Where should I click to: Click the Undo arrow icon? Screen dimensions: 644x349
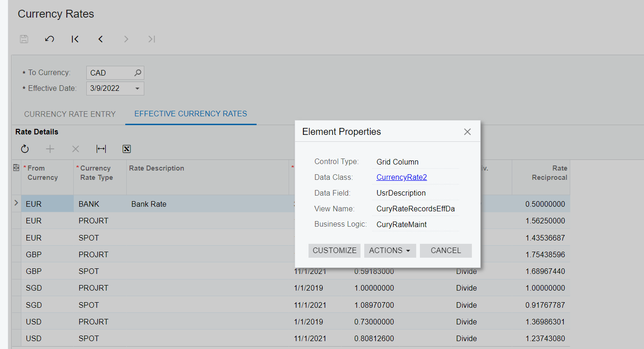point(50,39)
